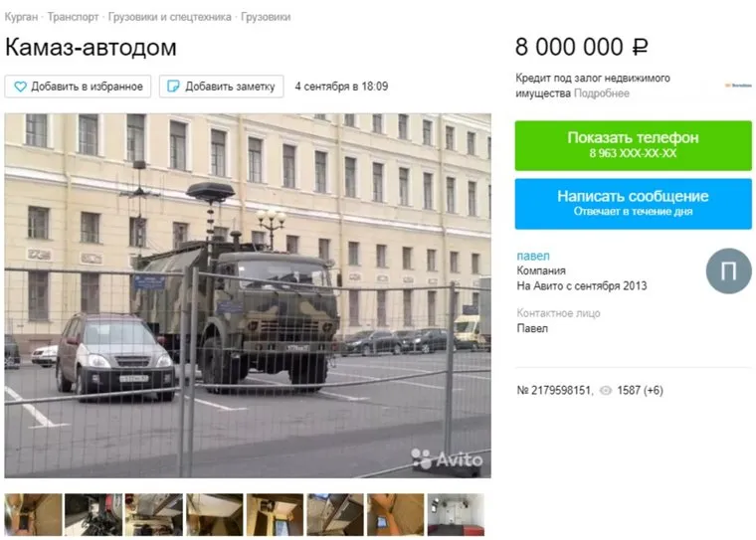Navigate to Грузовики breadcrumb link

tap(266, 17)
